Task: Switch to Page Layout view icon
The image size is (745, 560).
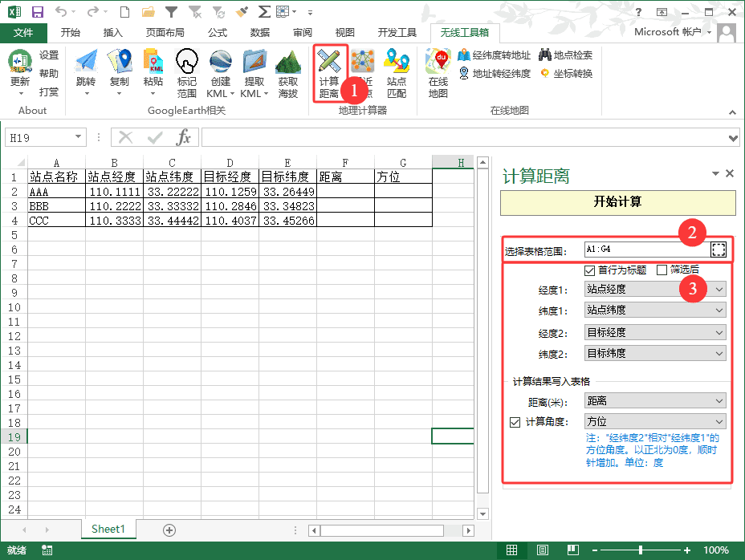Action: coord(542,550)
